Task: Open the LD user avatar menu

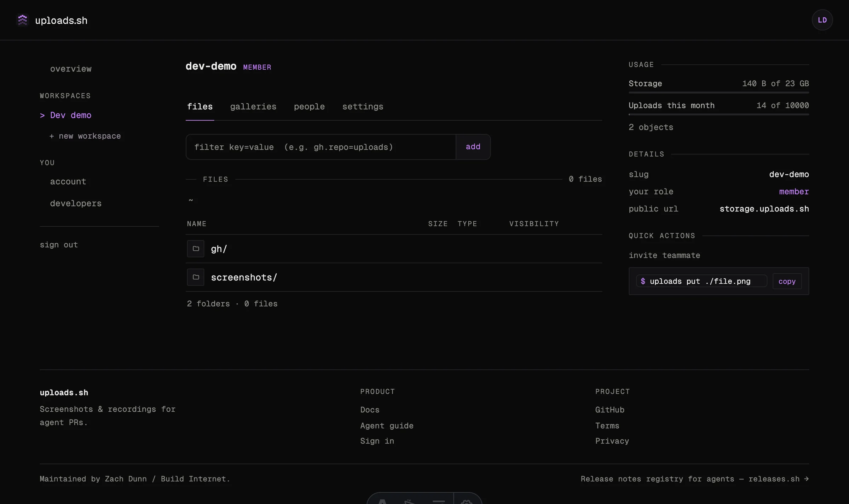Action: 822,20
